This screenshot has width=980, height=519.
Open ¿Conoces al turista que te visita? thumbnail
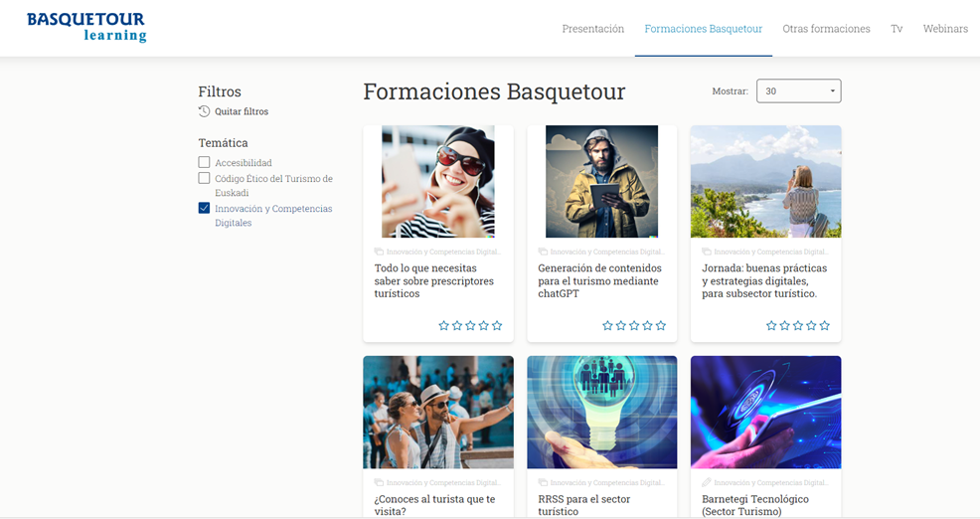pyautogui.click(x=437, y=412)
